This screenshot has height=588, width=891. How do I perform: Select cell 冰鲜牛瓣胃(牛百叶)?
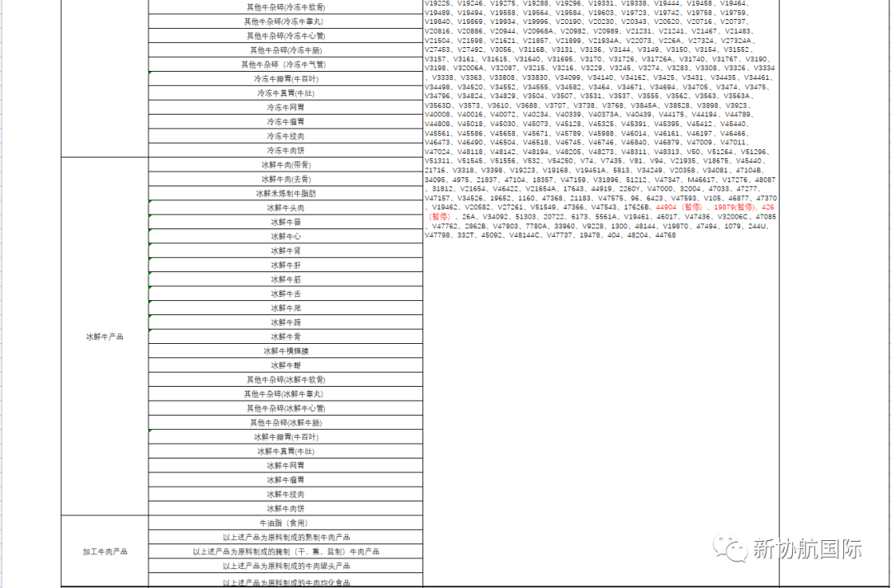[285, 437]
